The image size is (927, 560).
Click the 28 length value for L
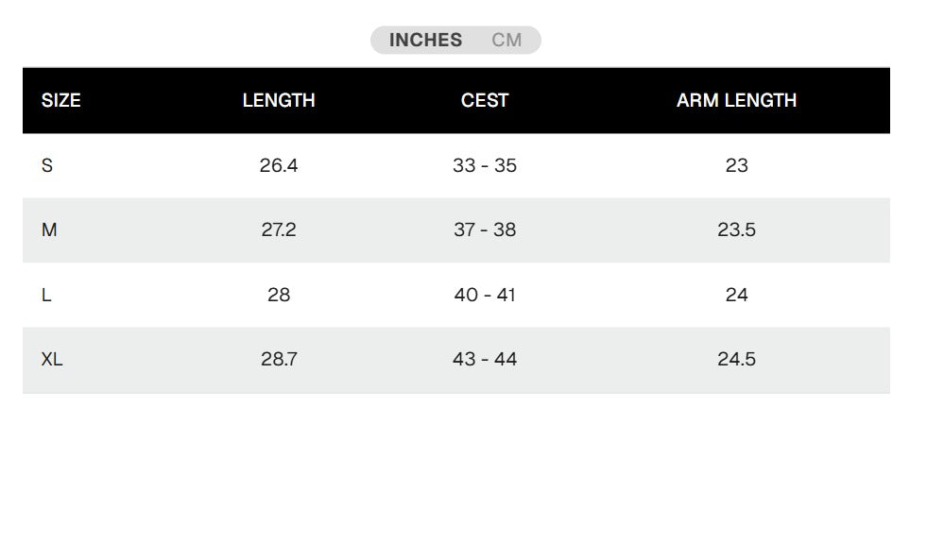pos(279,295)
